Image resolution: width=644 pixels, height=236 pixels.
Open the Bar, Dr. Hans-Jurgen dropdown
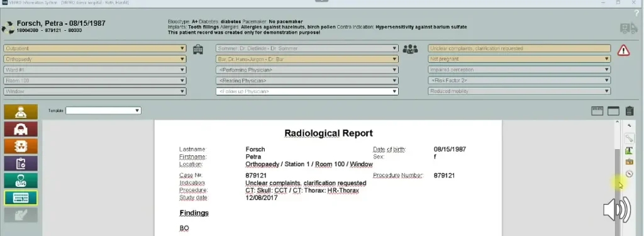click(x=307, y=59)
